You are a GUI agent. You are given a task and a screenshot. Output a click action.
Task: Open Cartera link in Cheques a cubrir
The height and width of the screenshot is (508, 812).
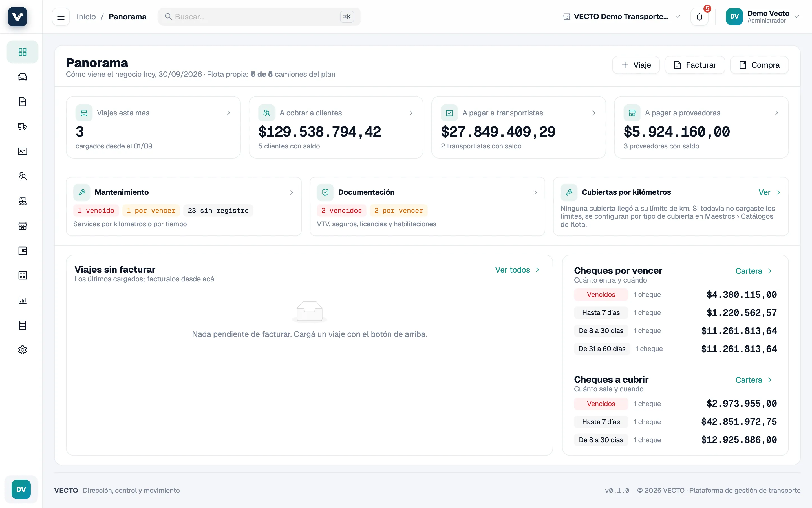[754, 380]
